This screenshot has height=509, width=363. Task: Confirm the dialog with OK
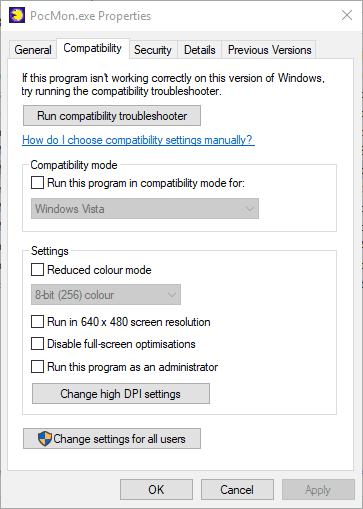(x=156, y=490)
